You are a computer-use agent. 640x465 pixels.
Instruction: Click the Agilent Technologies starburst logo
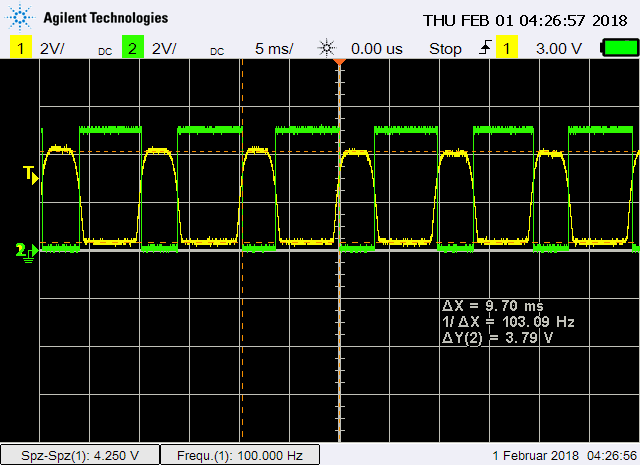pyautogui.click(x=19, y=17)
